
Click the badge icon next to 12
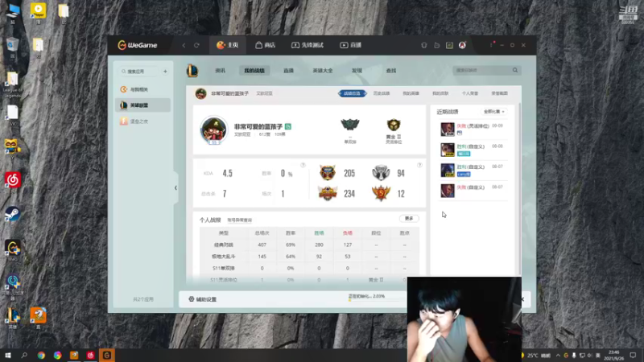click(x=381, y=193)
